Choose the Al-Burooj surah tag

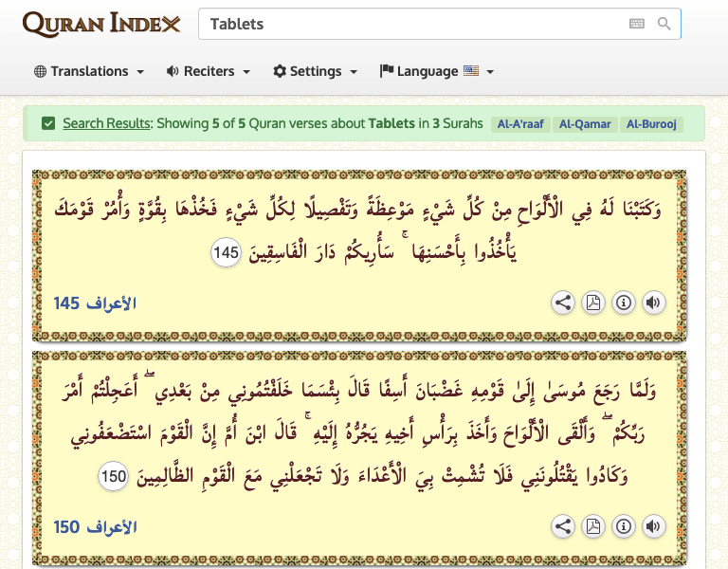tap(652, 124)
